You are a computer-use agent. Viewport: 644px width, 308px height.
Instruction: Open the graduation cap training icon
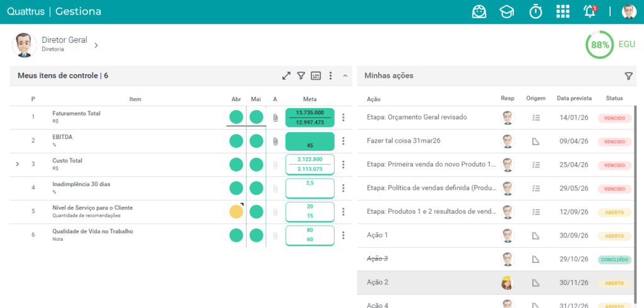click(x=507, y=12)
